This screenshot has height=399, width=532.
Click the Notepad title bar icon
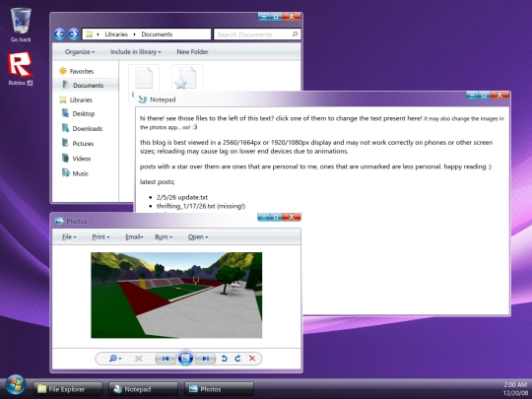(143, 100)
